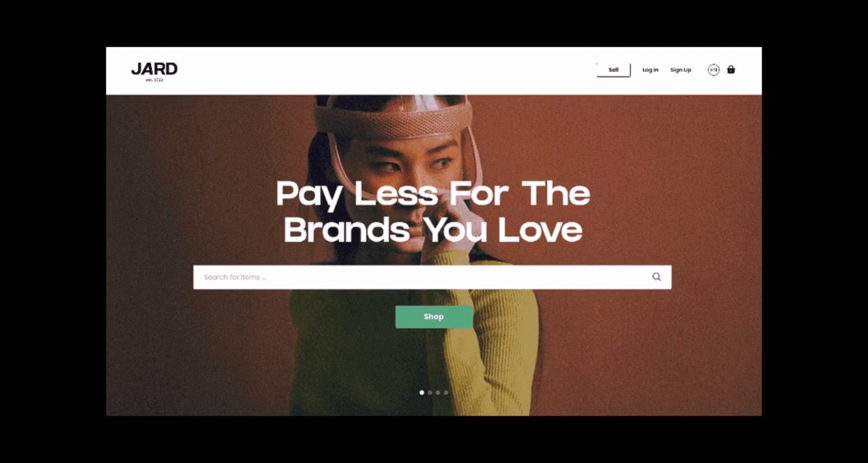Click the 'est.' tagline under logo
Image resolution: width=868 pixels, height=463 pixels.
[154, 80]
